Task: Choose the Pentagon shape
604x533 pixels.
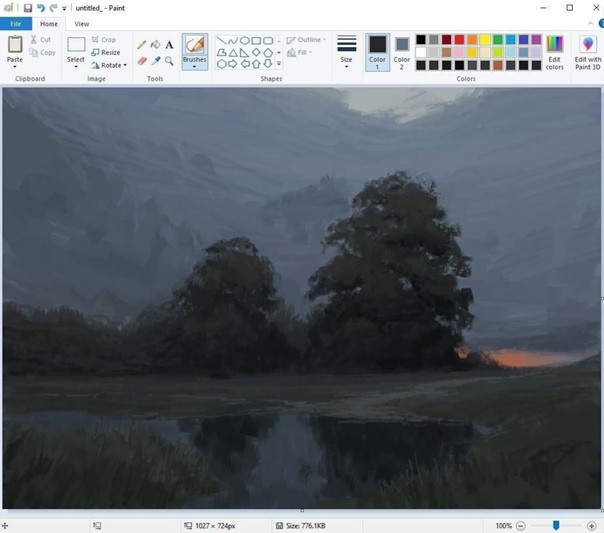Action: click(268, 52)
